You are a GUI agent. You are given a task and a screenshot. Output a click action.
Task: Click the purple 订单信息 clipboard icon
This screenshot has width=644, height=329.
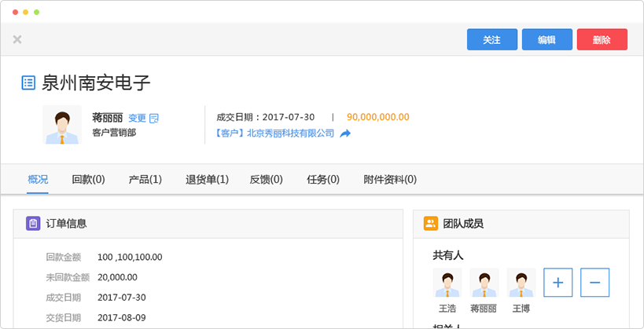[33, 224]
